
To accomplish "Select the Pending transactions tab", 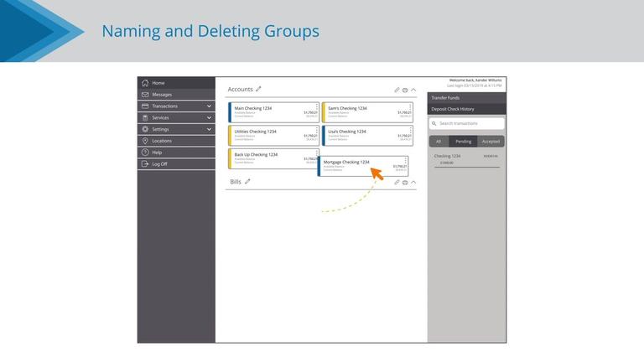I will pyautogui.click(x=463, y=142).
